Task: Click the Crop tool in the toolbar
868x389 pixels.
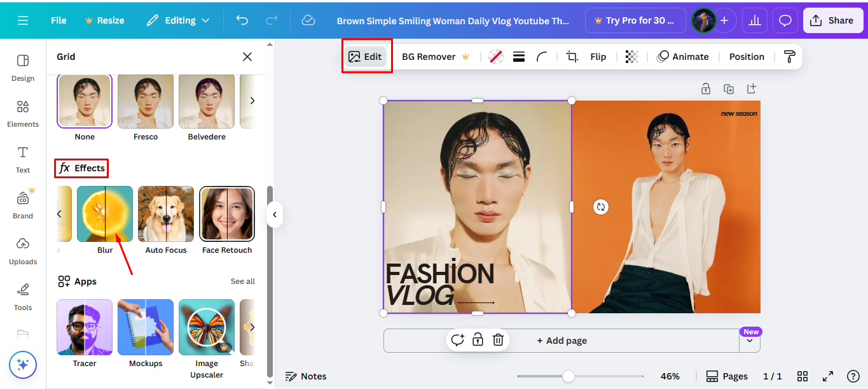Action: click(x=572, y=56)
